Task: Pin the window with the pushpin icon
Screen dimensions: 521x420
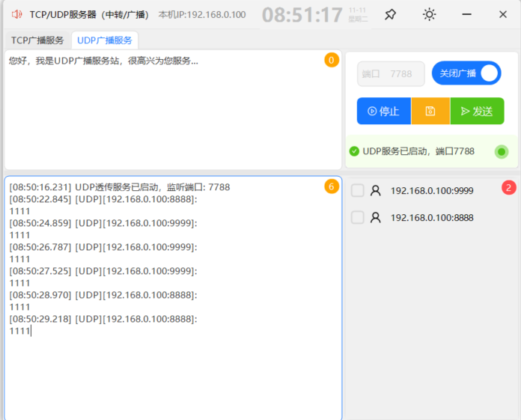Action: 390,14
